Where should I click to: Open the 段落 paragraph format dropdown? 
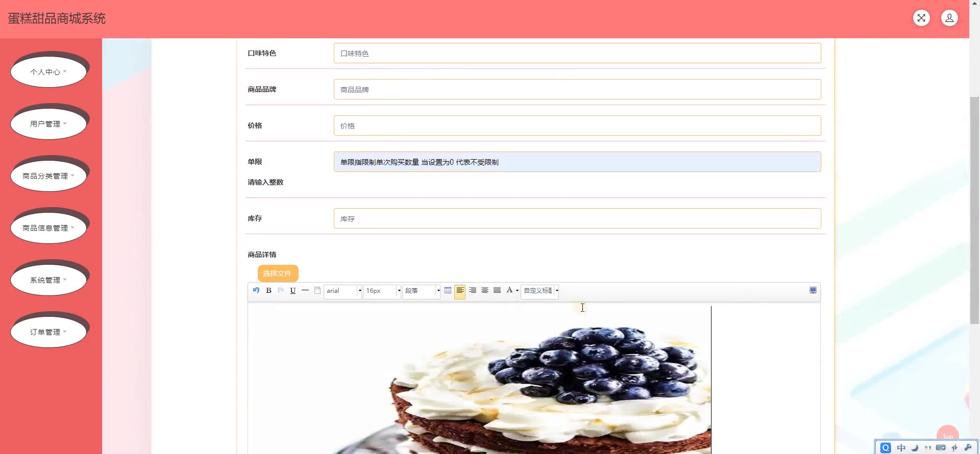[422, 291]
